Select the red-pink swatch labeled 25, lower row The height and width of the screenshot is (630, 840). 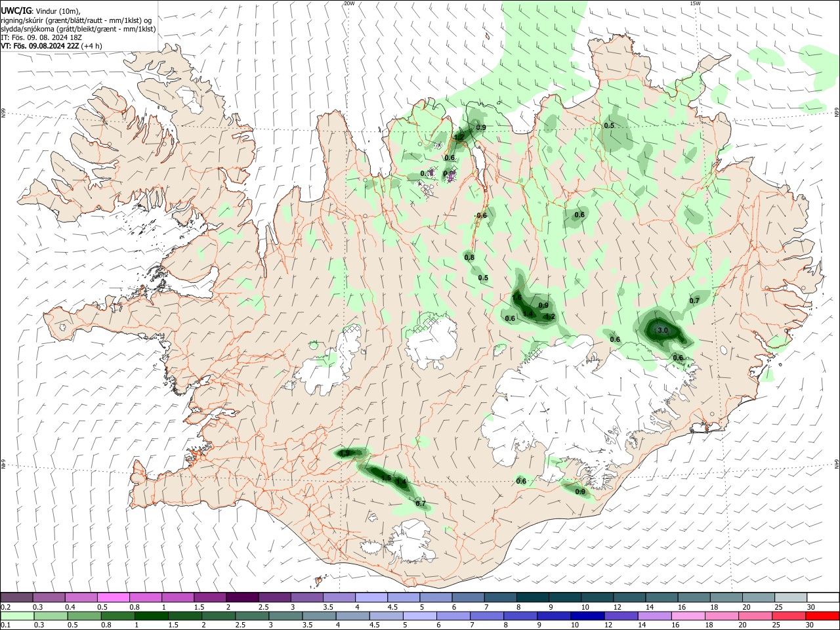pos(787,616)
